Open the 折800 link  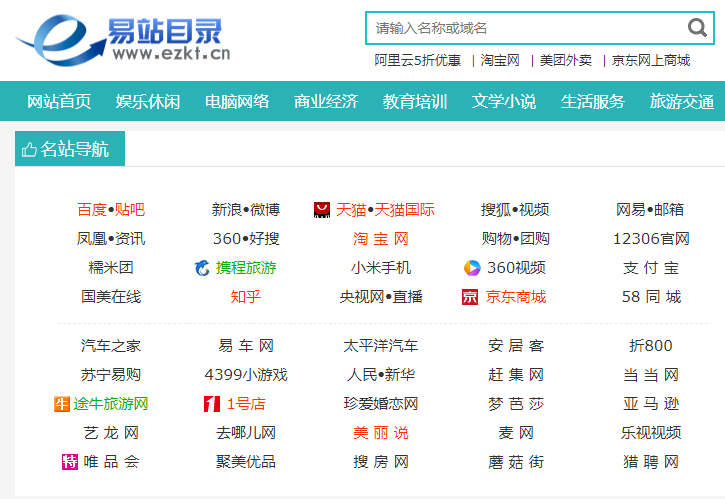click(651, 346)
